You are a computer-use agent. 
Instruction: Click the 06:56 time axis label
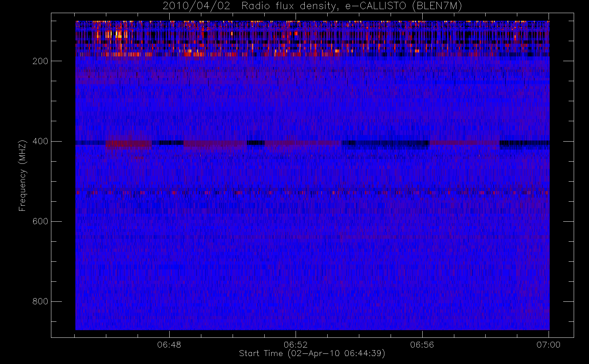(x=422, y=345)
